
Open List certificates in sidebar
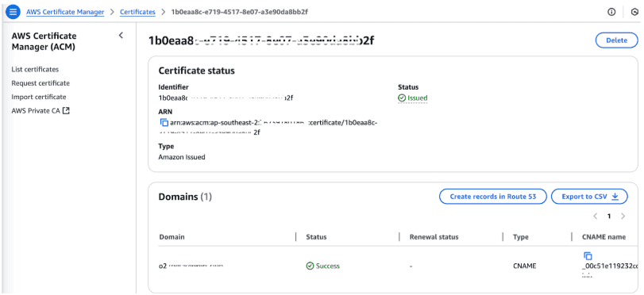point(35,69)
